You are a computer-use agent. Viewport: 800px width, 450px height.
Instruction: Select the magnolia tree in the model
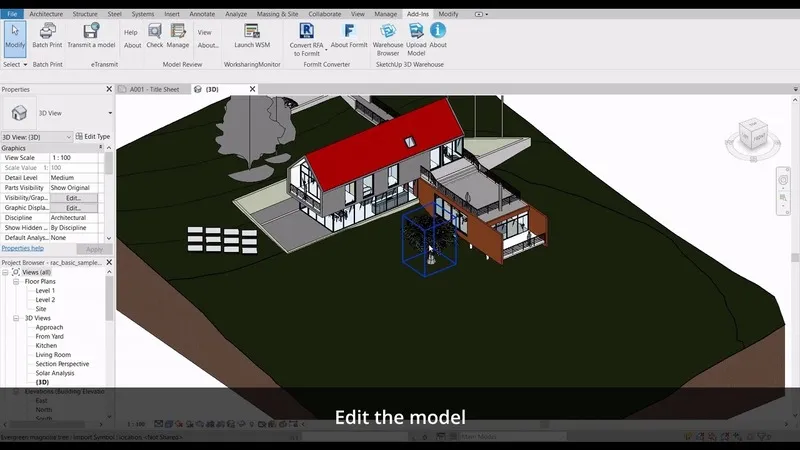(430, 239)
